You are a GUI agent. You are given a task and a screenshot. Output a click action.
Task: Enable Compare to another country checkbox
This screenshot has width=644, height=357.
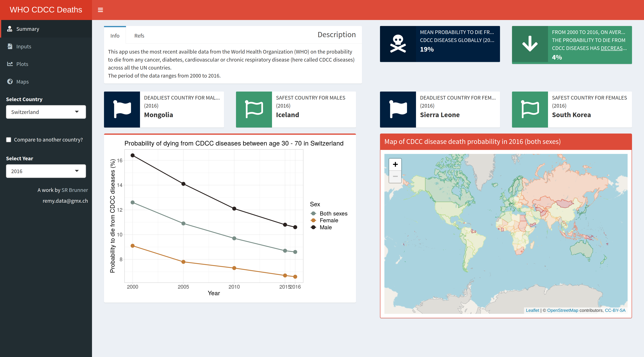9,140
